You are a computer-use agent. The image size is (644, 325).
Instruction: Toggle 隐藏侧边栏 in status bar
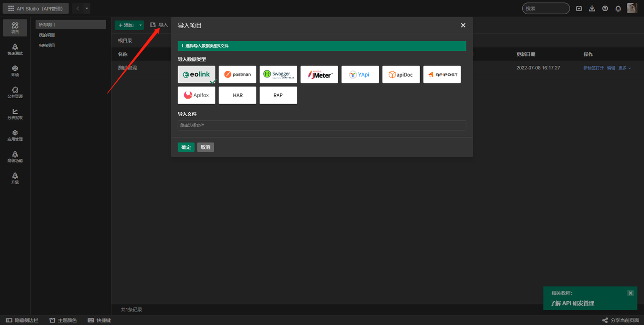pyautogui.click(x=22, y=320)
